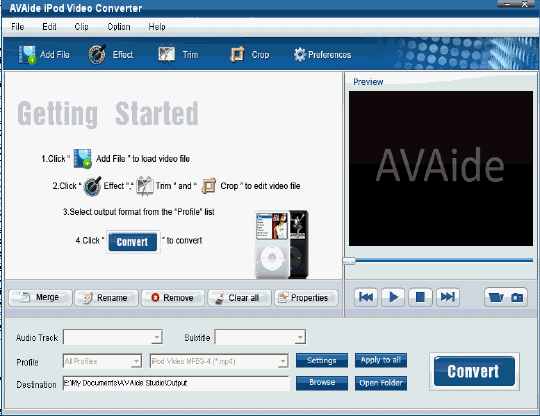Image resolution: width=540 pixels, height=416 pixels.
Task: Play the preview video
Action: coord(393,297)
